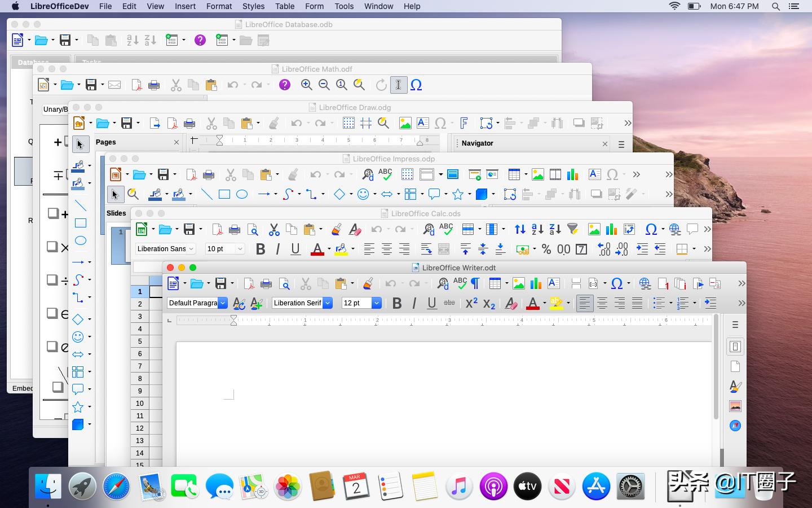Run spell check in Impress toolbar
Viewport: 812px width, 508px height.
[386, 174]
